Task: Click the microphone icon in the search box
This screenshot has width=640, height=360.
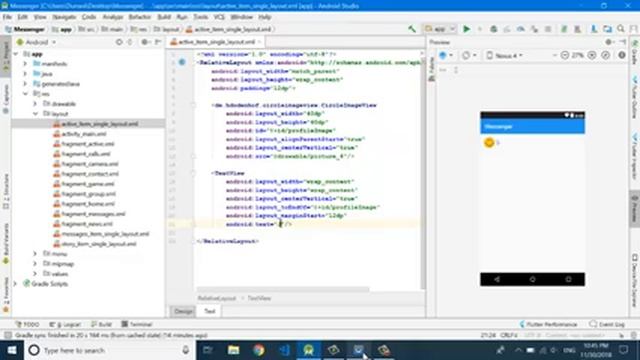Action: tap(185, 350)
